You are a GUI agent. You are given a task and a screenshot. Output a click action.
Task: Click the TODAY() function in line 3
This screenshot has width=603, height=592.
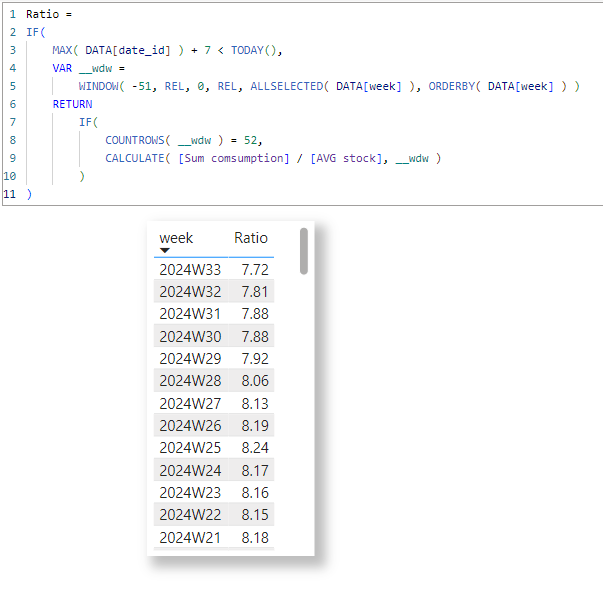[x=253, y=50]
